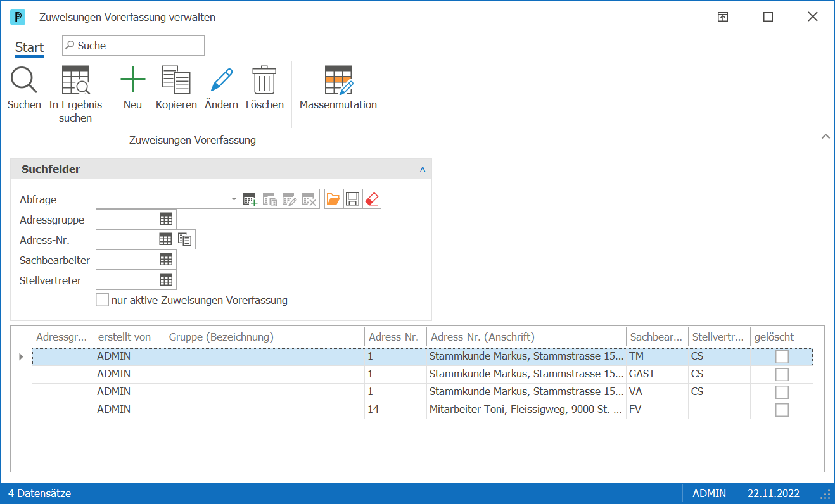This screenshot has width=835, height=504.
Task: Enable nur aktive Zuweisungen Vorerfassung checkbox
Action: pyautogui.click(x=102, y=300)
